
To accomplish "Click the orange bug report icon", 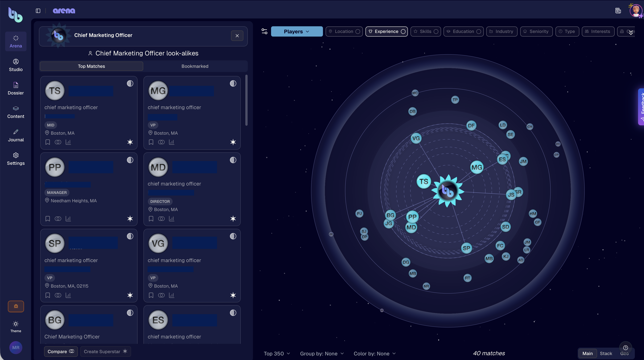I will pyautogui.click(x=16, y=306).
